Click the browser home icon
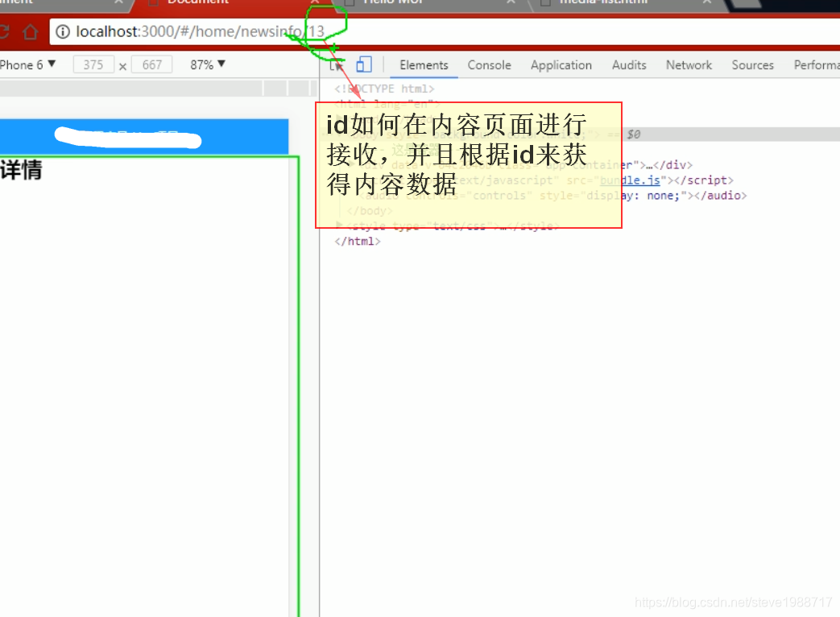 30,32
